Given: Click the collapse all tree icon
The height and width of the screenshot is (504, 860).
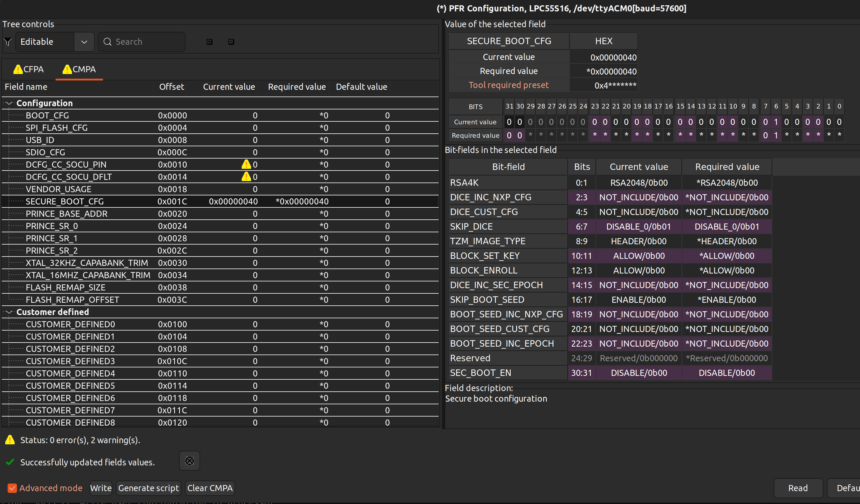Looking at the screenshot, I should (x=231, y=42).
